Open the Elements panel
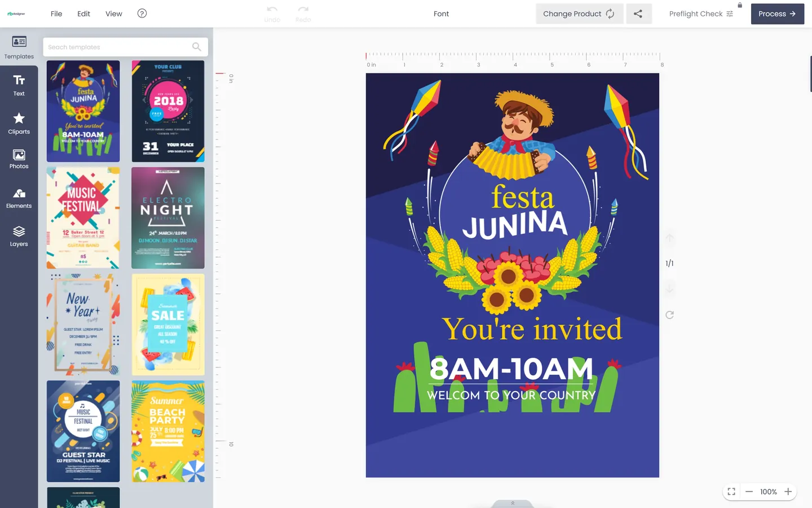Screen dimensions: 812x508 [19, 198]
